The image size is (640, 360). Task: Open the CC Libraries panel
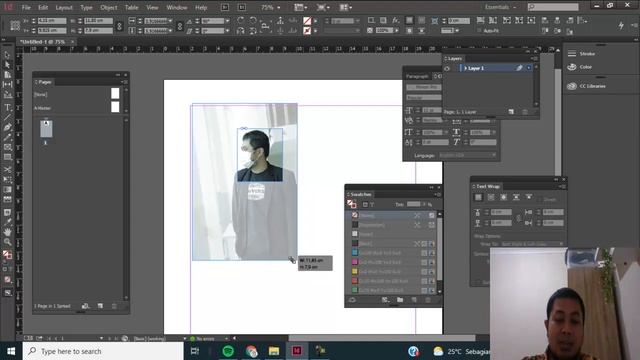pos(587,86)
